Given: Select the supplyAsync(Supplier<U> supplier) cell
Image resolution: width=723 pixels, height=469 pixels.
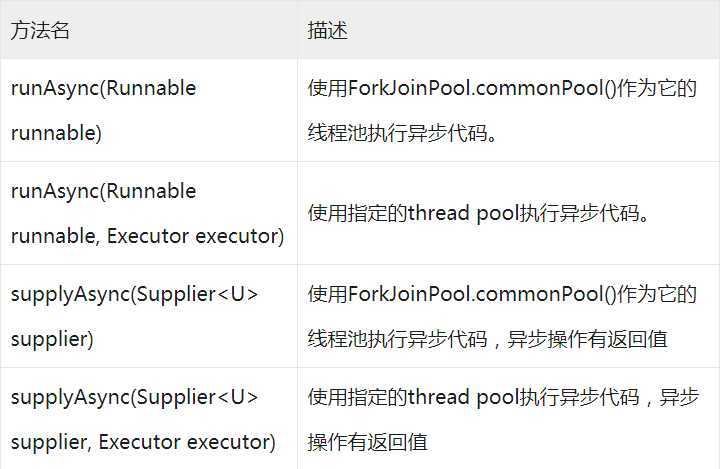Looking at the screenshot, I should coord(149,316).
